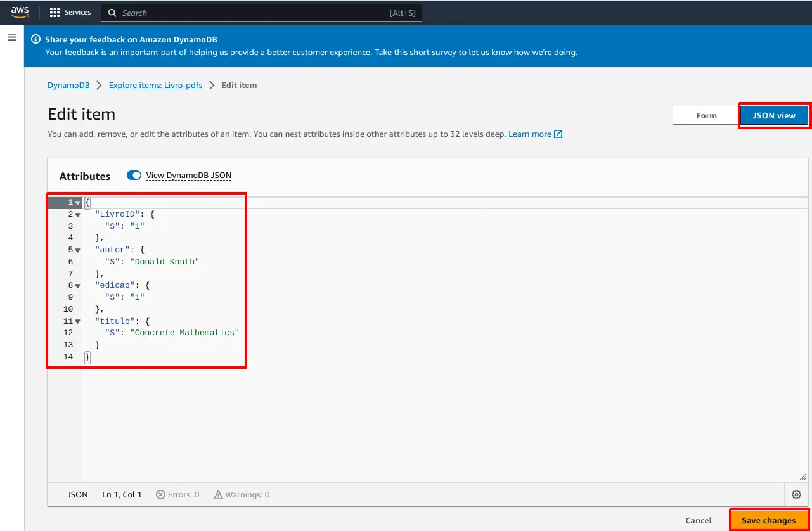This screenshot has height=531, width=812.
Task: Toggle the View DynamoDB JSON switch
Action: pyautogui.click(x=134, y=176)
